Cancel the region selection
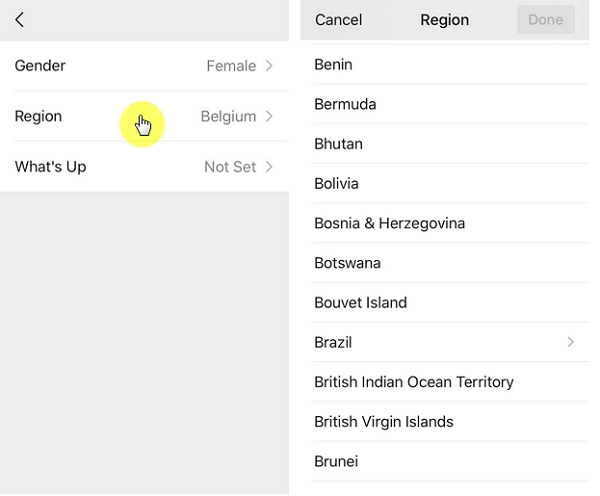This screenshot has width=600, height=496. pos(338,20)
